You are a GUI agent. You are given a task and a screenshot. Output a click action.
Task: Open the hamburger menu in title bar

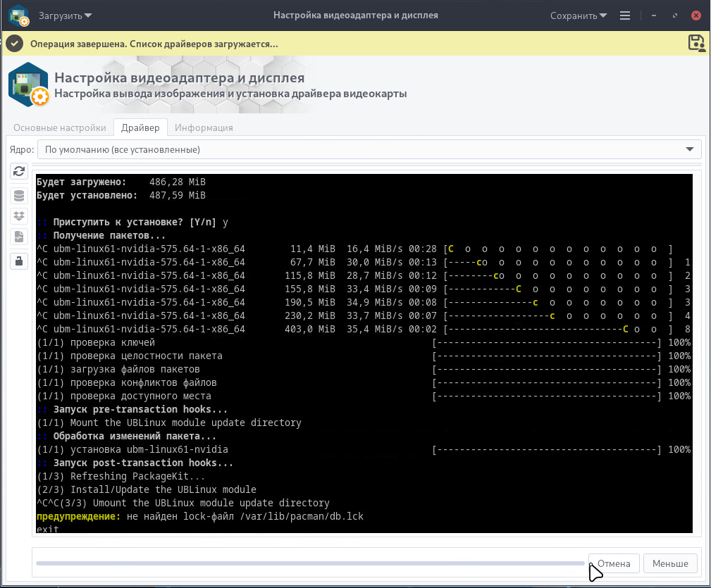(624, 15)
